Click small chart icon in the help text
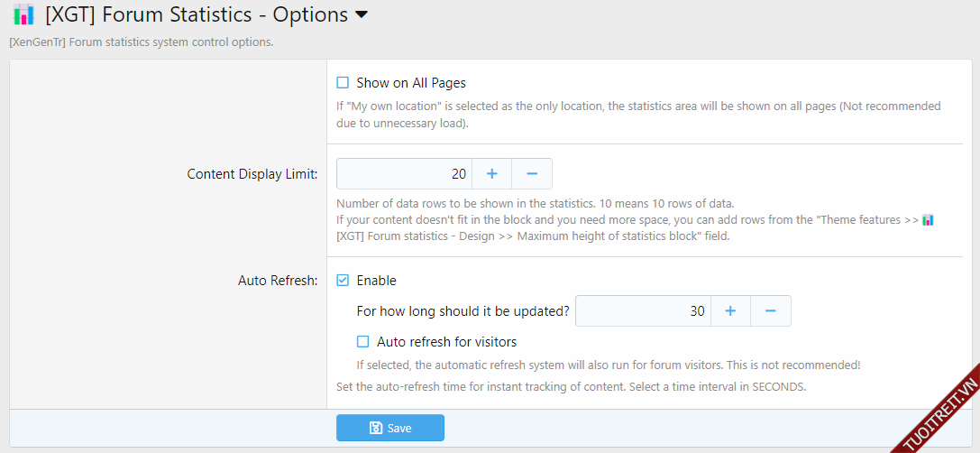 coord(928,220)
